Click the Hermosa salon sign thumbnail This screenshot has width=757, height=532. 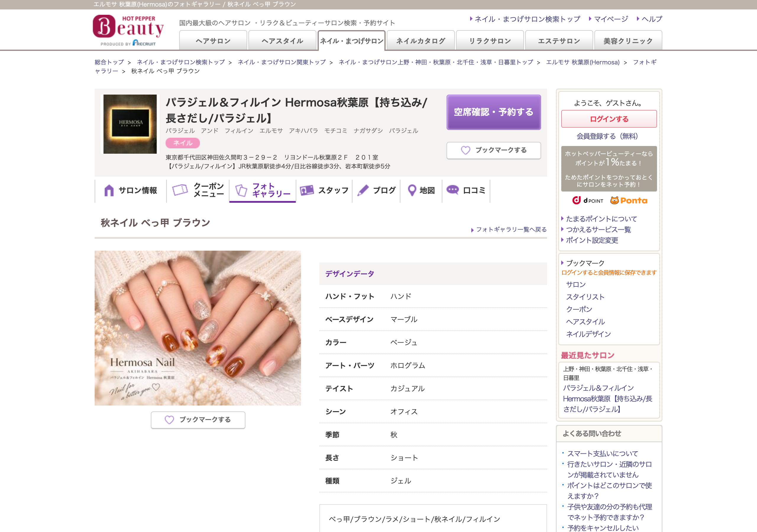[x=130, y=124]
